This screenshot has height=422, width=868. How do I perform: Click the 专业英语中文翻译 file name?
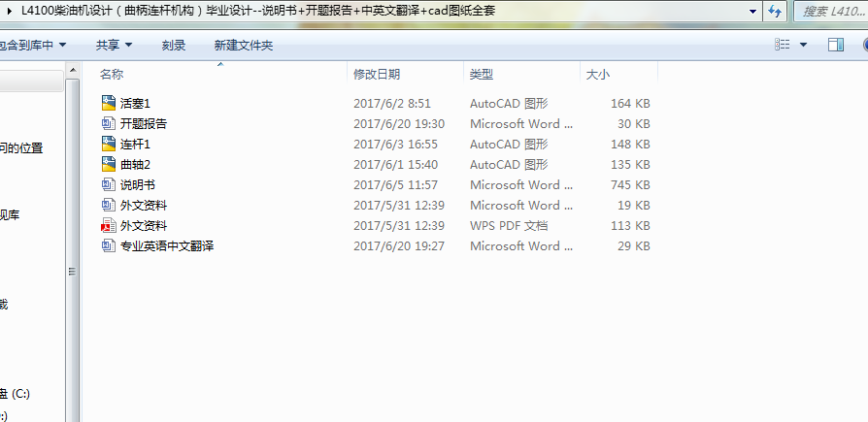(167, 246)
